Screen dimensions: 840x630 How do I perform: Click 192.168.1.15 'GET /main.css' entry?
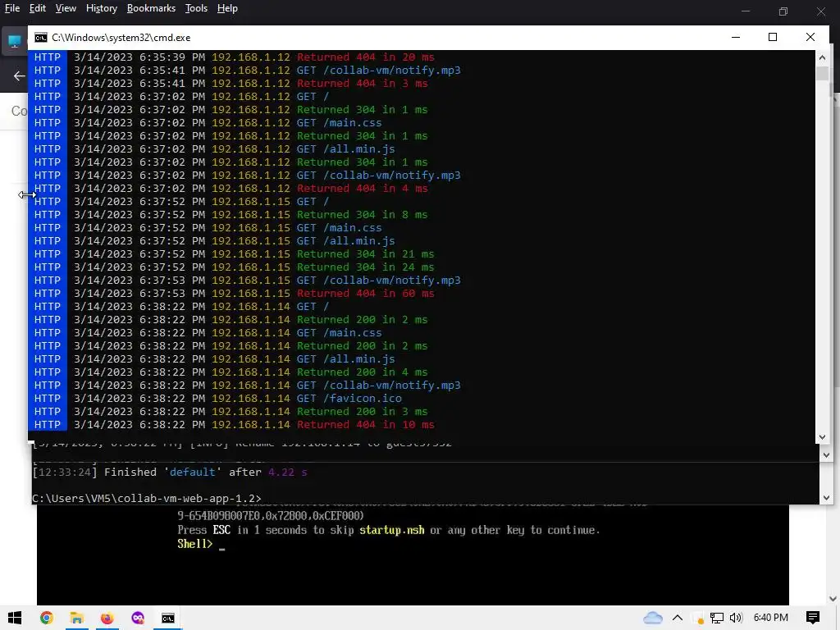click(339, 228)
